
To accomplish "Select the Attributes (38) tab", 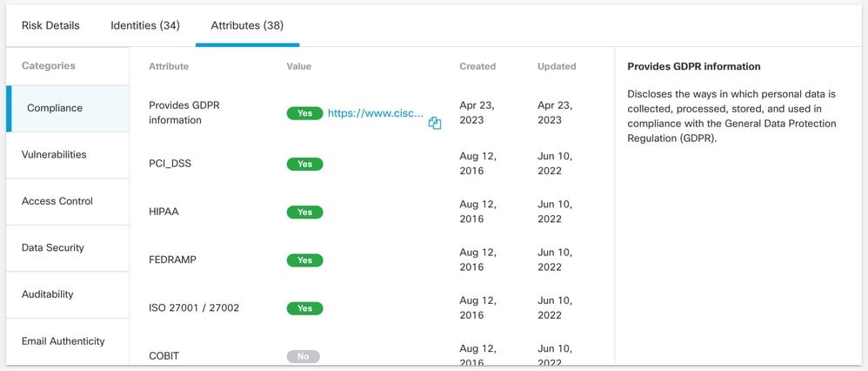I will coord(247,25).
